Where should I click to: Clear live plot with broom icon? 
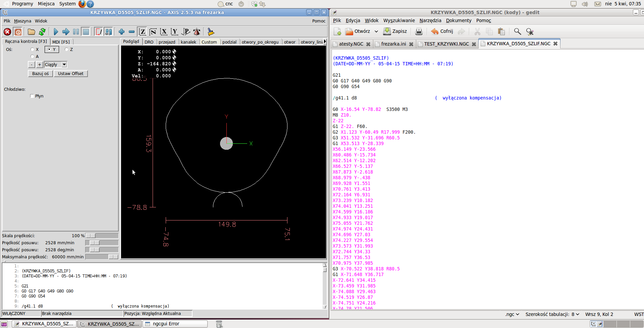click(x=211, y=32)
